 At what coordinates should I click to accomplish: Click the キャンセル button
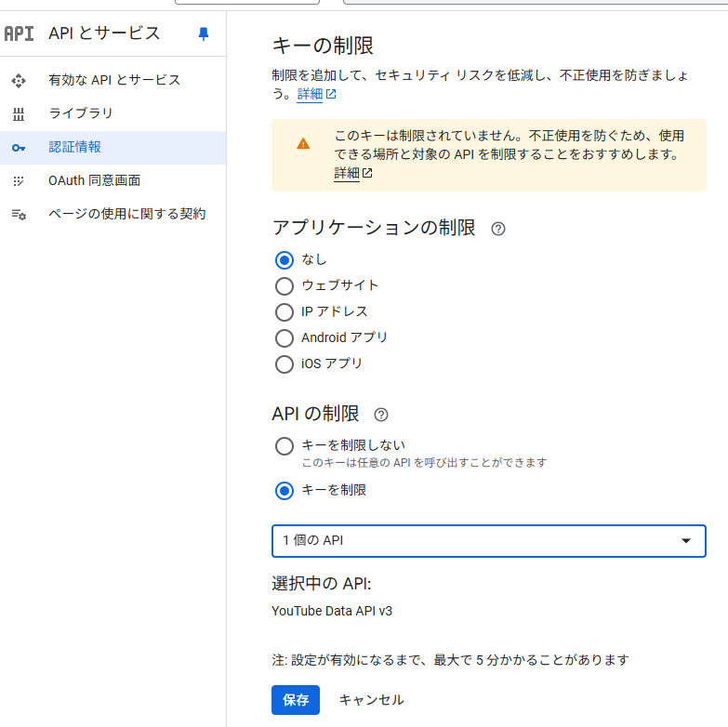(x=371, y=700)
